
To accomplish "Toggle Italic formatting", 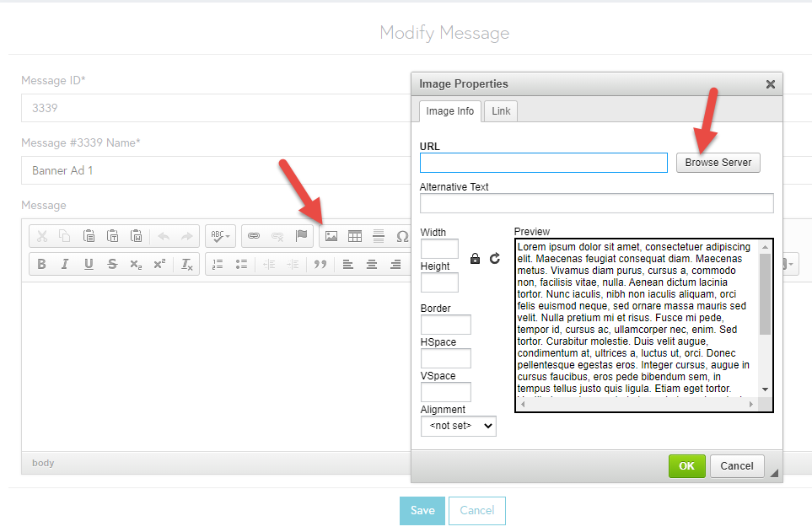I will coord(65,264).
